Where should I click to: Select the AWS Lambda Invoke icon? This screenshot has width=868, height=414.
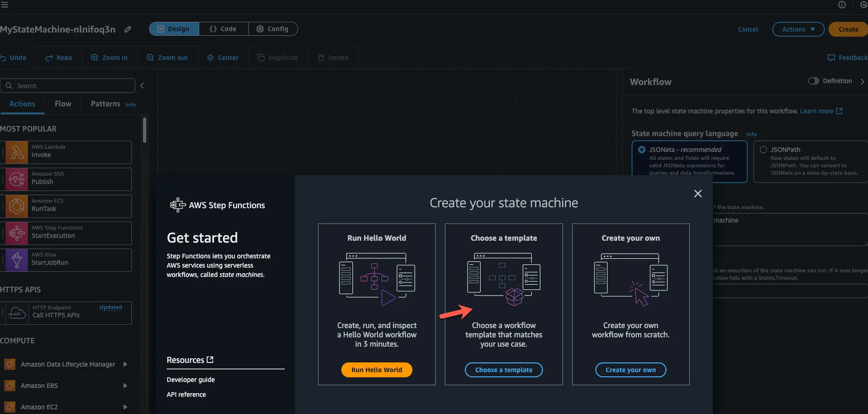click(17, 152)
